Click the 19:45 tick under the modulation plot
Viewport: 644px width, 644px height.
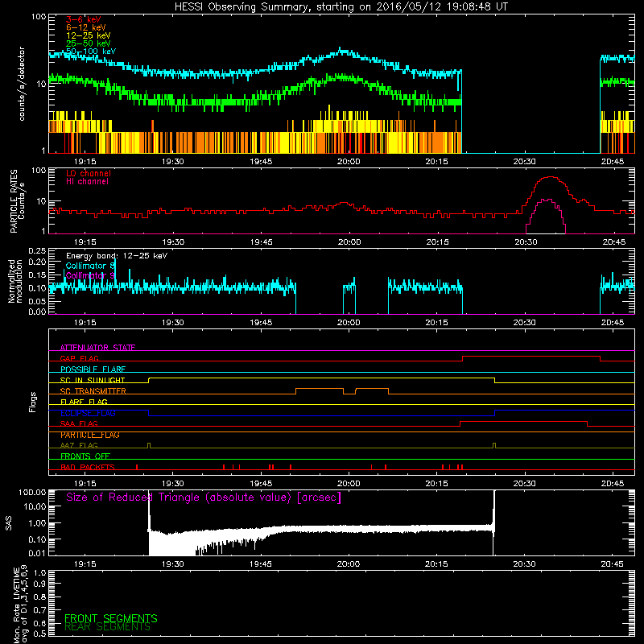tap(261, 323)
